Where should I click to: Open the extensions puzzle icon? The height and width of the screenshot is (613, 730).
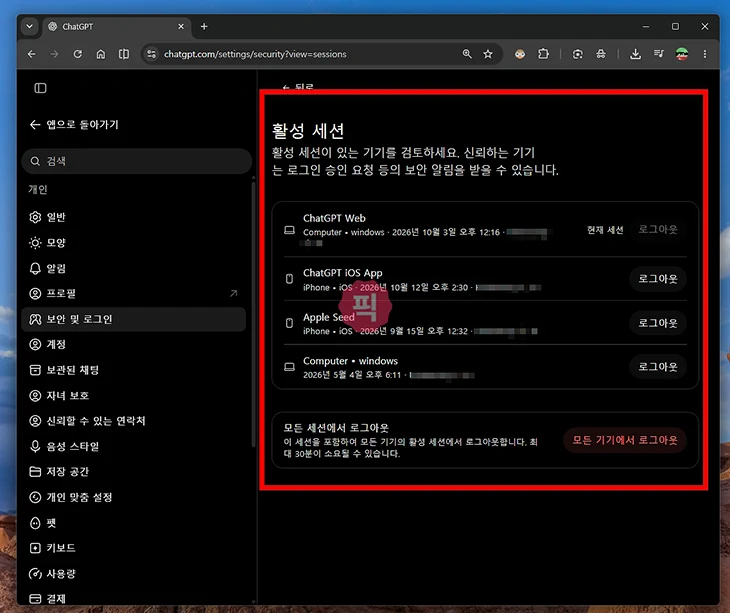coord(543,54)
